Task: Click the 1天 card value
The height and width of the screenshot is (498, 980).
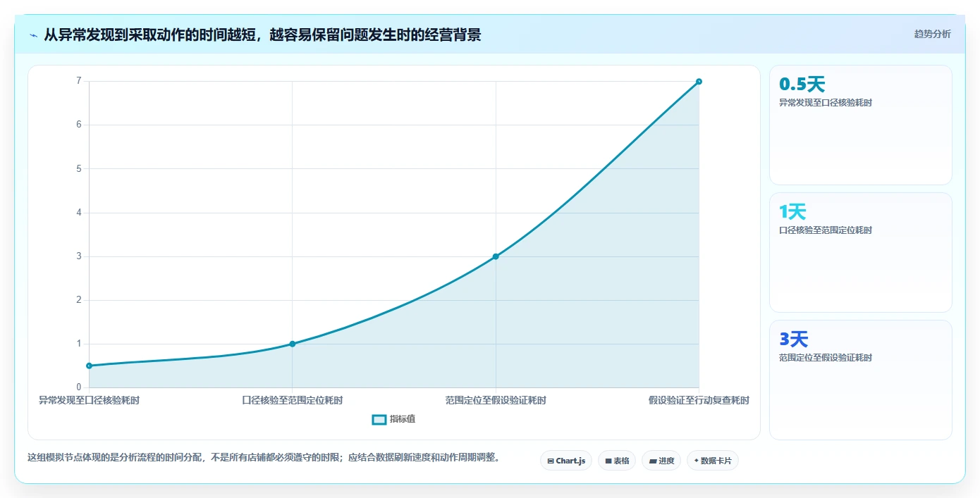Action: click(x=792, y=212)
